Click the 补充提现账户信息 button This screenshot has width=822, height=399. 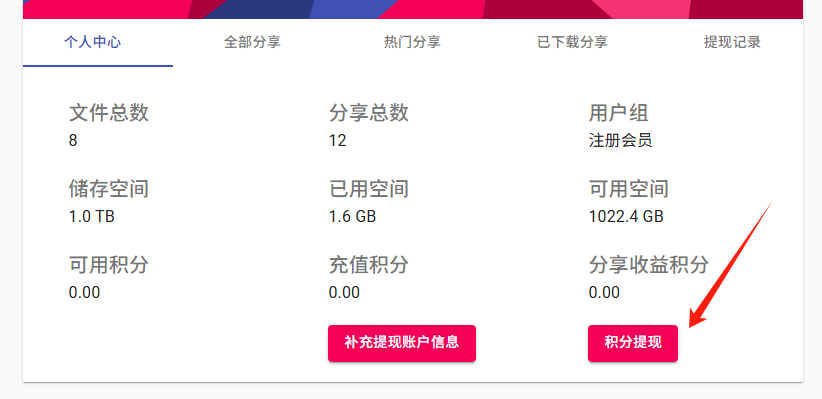tap(402, 343)
